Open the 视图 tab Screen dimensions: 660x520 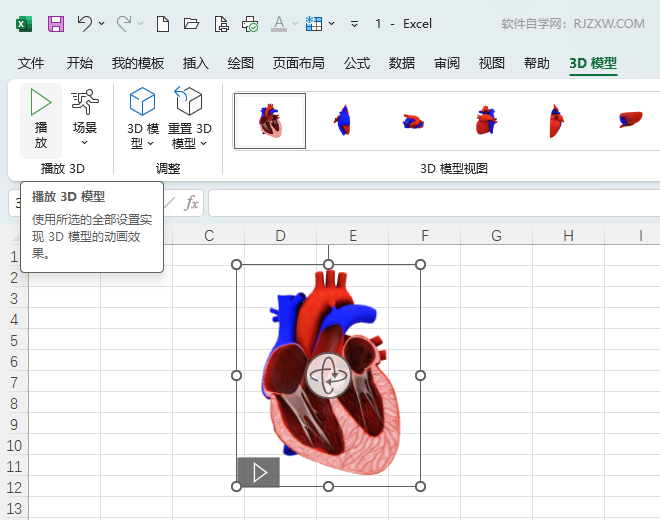[492, 63]
